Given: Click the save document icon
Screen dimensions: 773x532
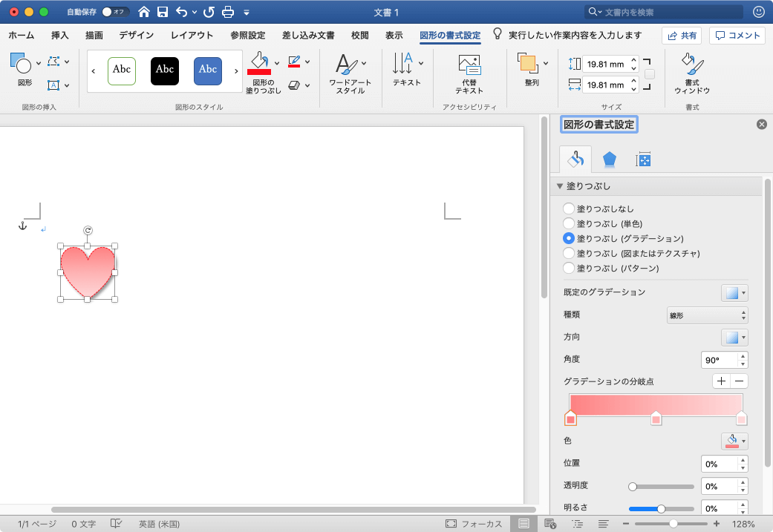Looking at the screenshot, I should click(x=162, y=12).
